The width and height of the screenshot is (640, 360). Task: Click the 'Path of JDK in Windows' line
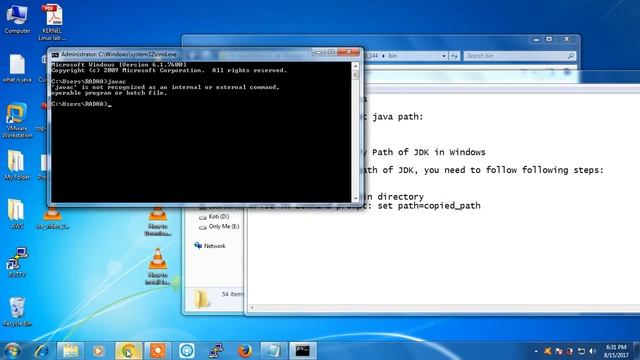tap(429, 152)
